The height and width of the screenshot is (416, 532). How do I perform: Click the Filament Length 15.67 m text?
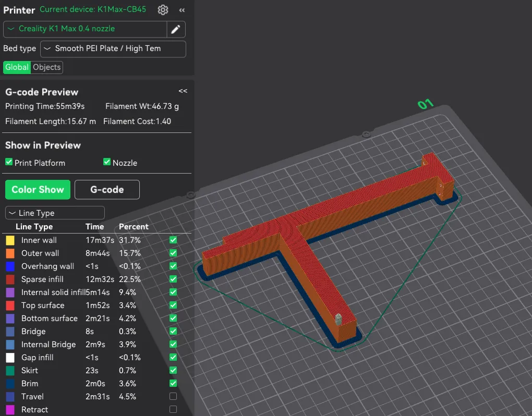point(51,121)
